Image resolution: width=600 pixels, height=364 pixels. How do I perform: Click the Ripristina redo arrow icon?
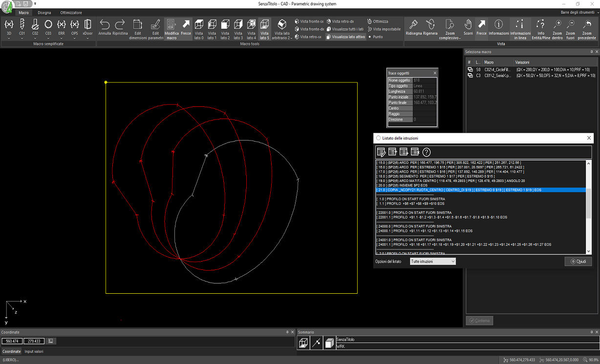[120, 24]
